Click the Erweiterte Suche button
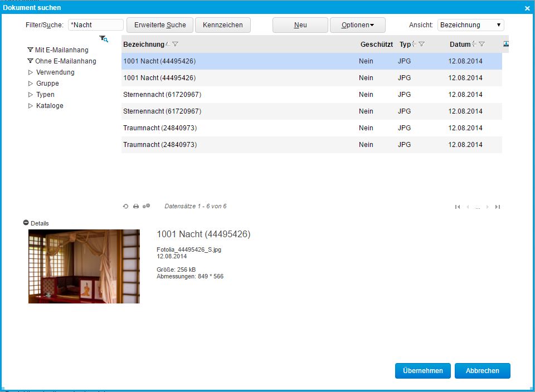 click(x=161, y=24)
